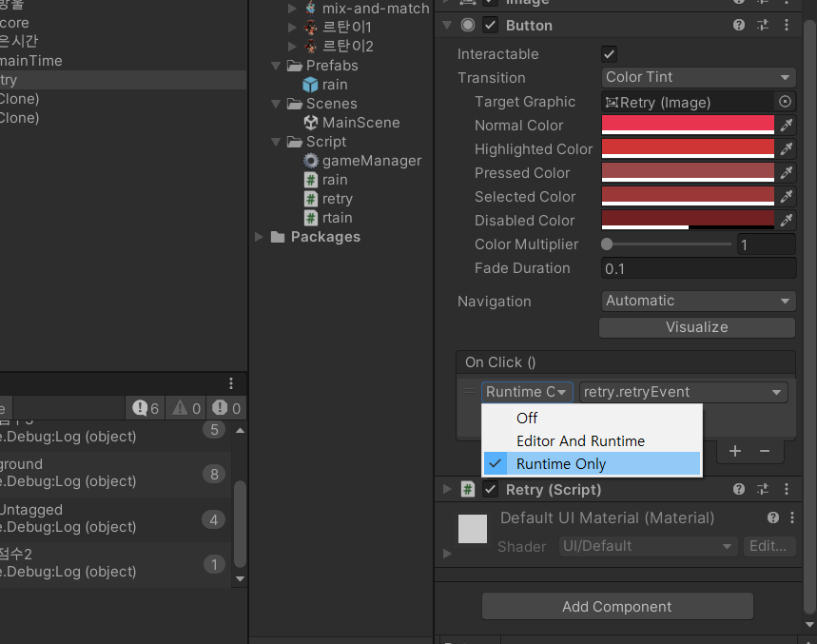Open Target Graphic object picker circle icon
Viewport: 817px width, 644px height.
click(785, 102)
